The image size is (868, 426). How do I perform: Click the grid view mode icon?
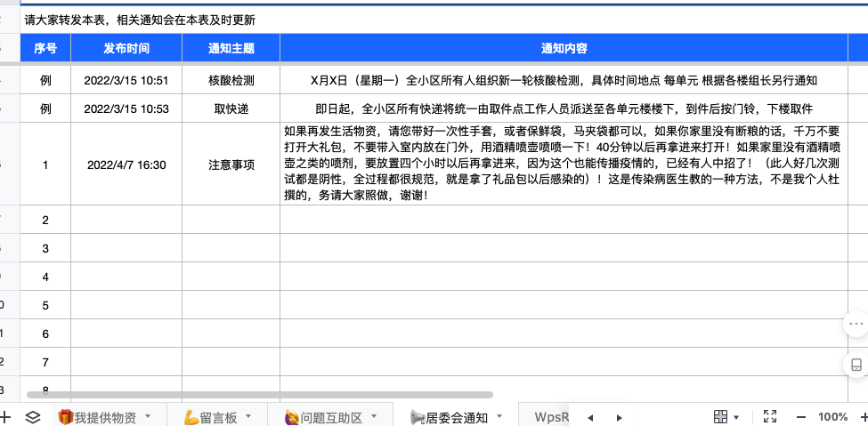[x=720, y=416]
